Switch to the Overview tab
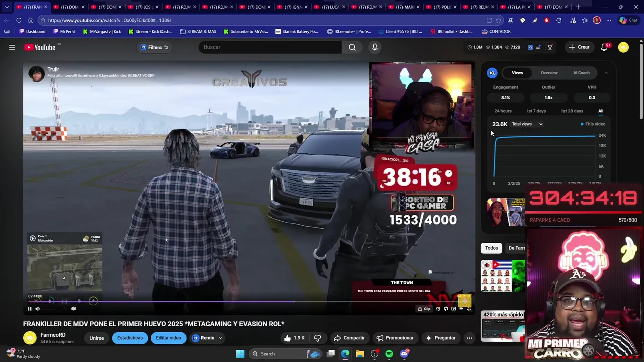644x362 pixels. 549,73
